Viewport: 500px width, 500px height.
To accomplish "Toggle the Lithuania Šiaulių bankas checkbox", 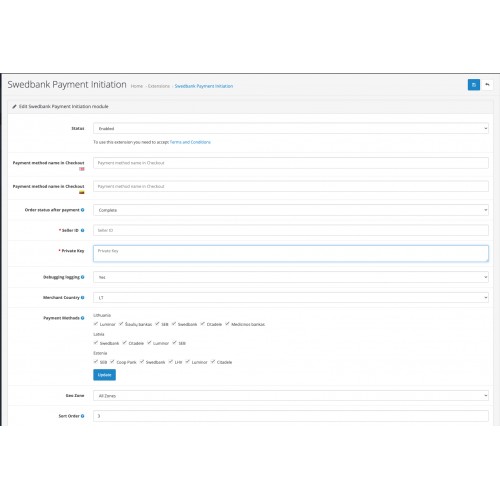I will pyautogui.click(x=121, y=324).
